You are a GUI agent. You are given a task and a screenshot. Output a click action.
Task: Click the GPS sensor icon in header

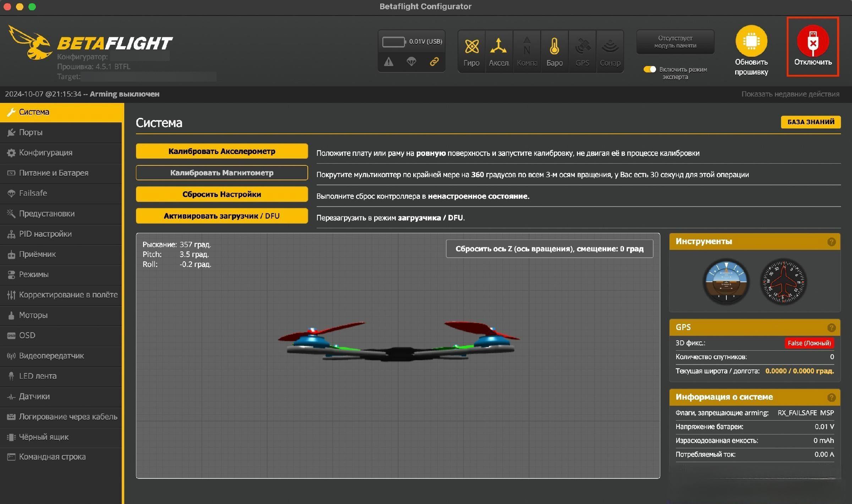(x=582, y=51)
